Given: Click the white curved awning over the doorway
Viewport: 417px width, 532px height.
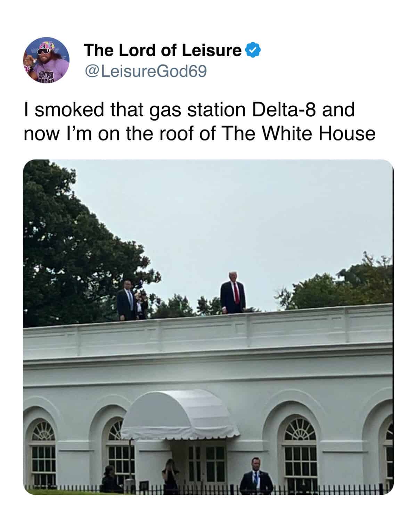Looking at the screenshot, I should 180,414.
